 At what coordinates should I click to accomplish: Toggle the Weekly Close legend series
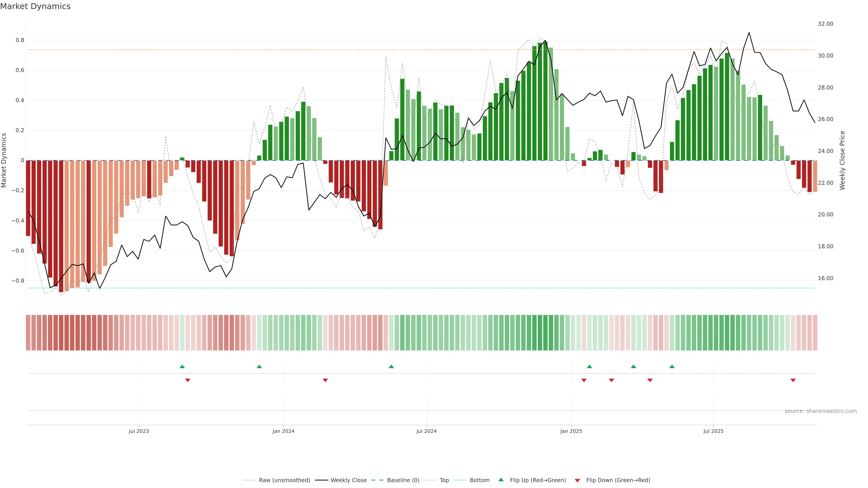tap(348, 480)
